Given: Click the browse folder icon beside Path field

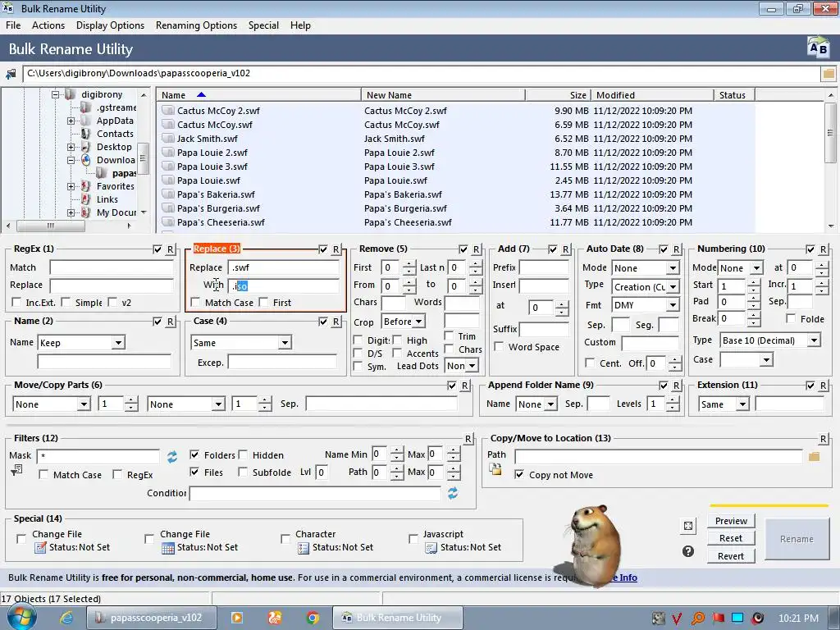Looking at the screenshot, I should click(815, 456).
